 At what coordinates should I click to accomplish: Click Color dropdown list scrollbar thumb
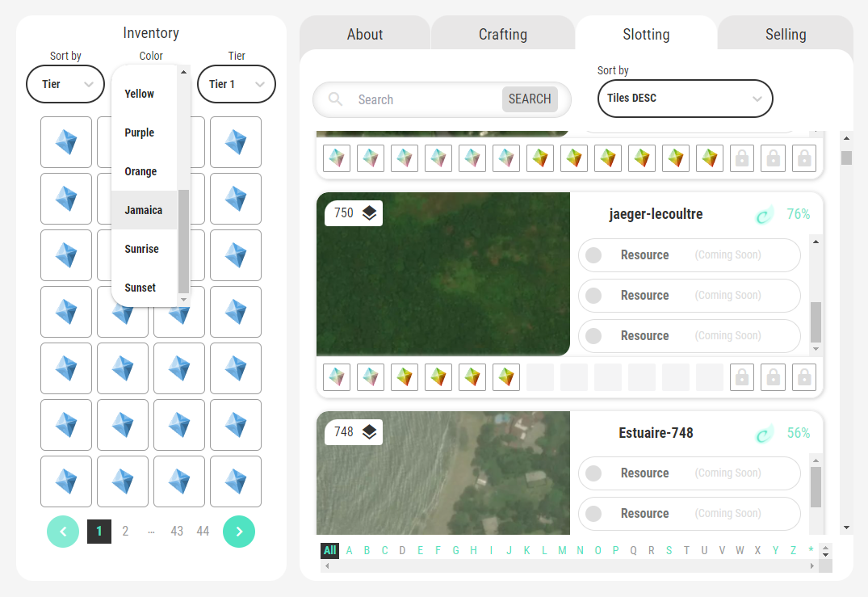coord(184,242)
